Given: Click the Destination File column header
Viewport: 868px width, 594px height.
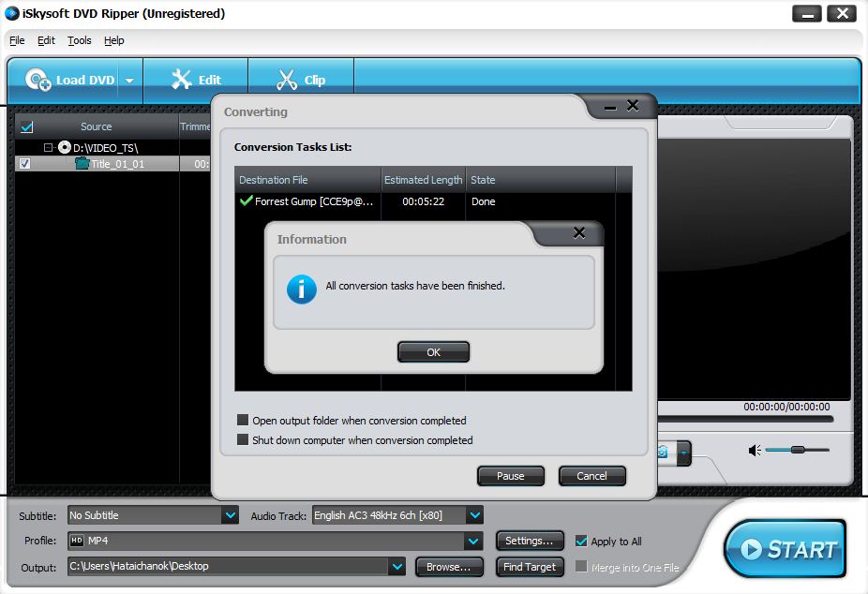Looking at the screenshot, I should 307,180.
